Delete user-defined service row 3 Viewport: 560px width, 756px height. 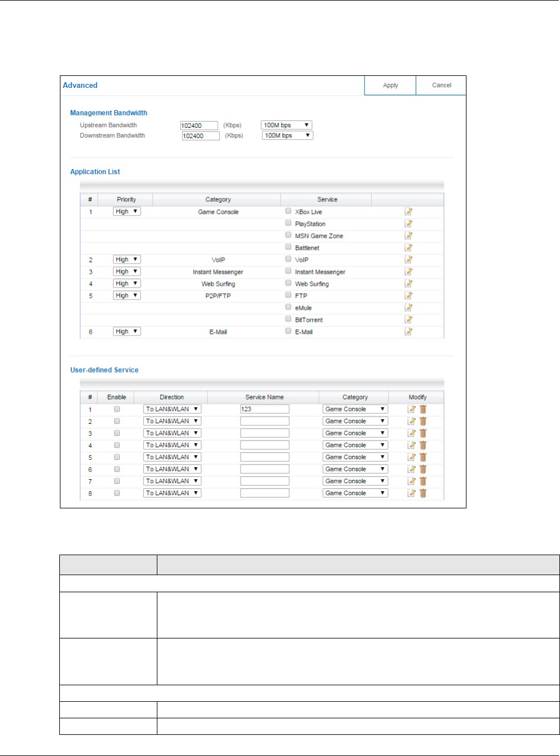tap(423, 433)
